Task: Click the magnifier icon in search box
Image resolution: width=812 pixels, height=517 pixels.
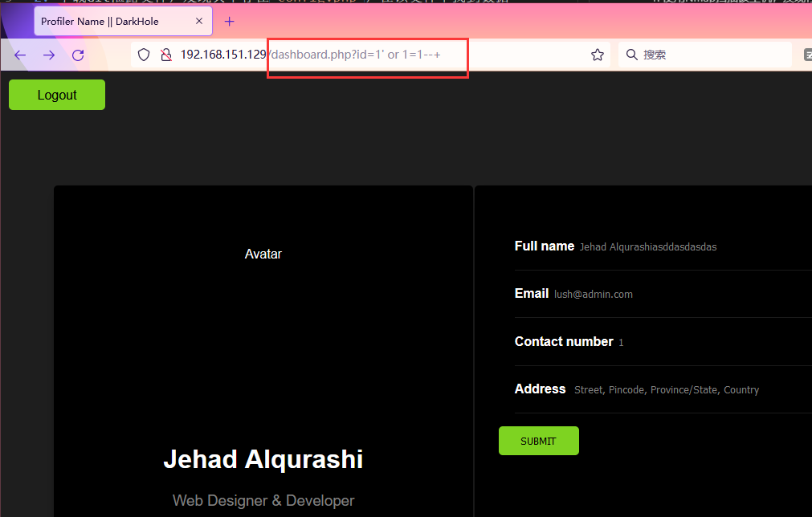Action: (x=631, y=55)
